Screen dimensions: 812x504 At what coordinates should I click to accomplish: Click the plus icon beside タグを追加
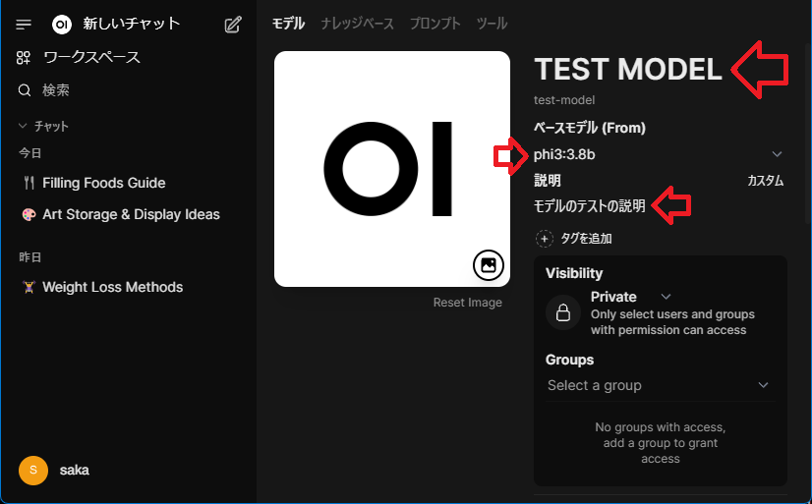[545, 239]
